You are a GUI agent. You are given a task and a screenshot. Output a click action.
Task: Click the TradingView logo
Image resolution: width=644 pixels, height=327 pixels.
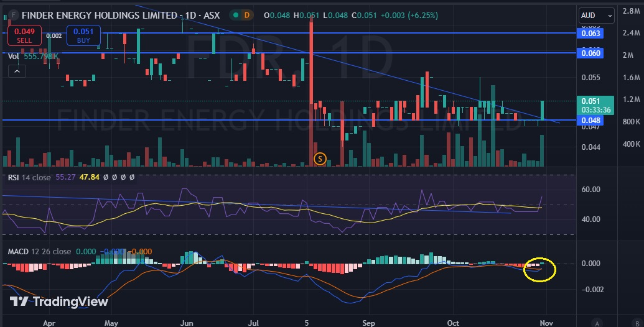(58, 302)
